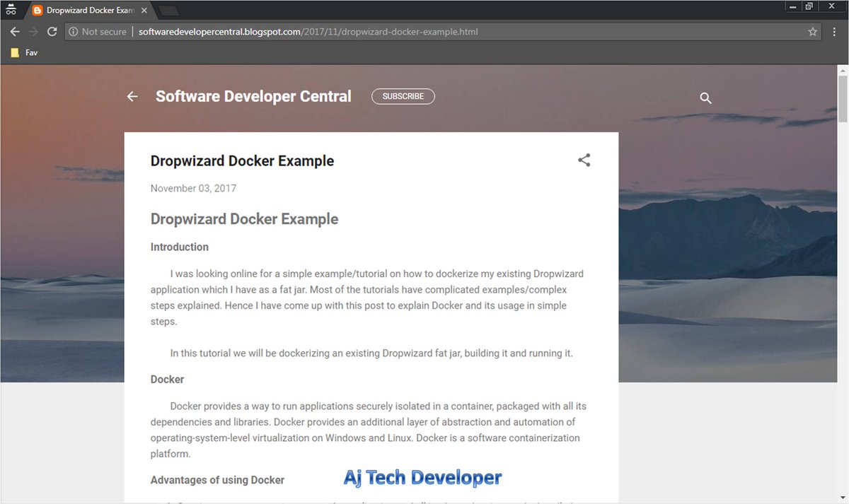Open the blog's search function
The height and width of the screenshot is (504, 849).
[x=705, y=98]
